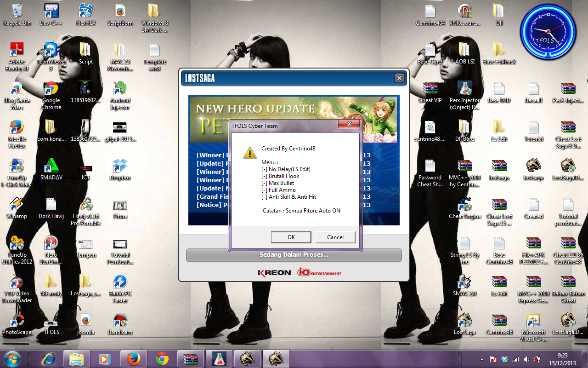This screenshot has width=588, height=368.
Task: Select the Havij v1.16 Pro Portable icon
Action: [85, 212]
